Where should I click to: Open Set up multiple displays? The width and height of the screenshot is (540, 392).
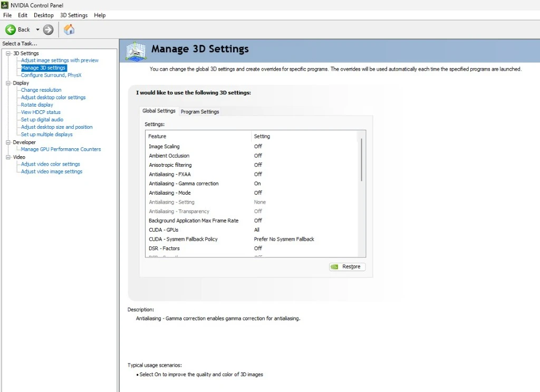coord(46,135)
